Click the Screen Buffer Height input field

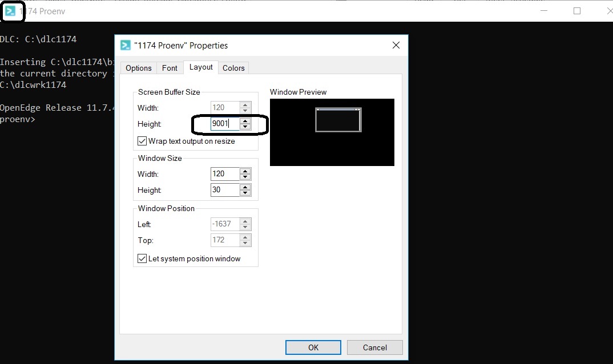pos(224,124)
